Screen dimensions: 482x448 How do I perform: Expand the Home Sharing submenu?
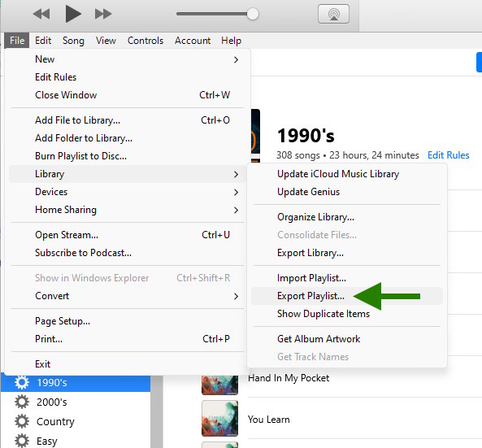click(128, 210)
